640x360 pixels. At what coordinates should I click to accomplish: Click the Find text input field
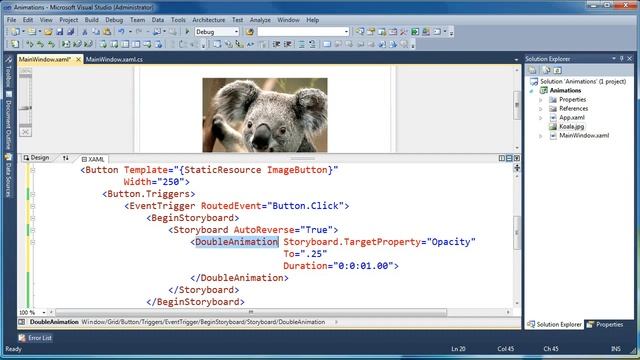300,31
